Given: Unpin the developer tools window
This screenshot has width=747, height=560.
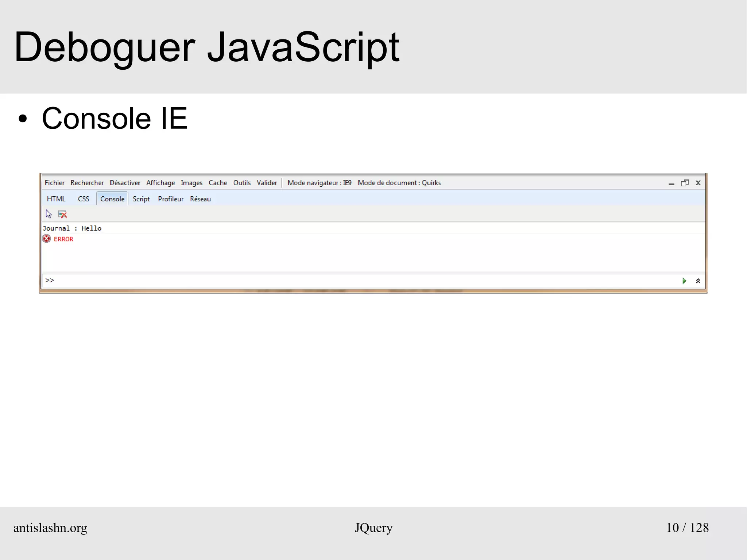Looking at the screenshot, I should [685, 183].
